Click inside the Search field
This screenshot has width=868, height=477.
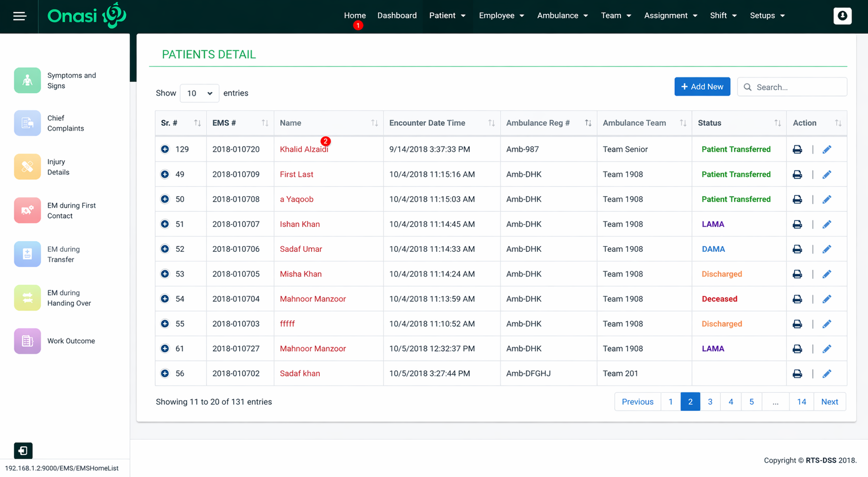click(x=792, y=87)
